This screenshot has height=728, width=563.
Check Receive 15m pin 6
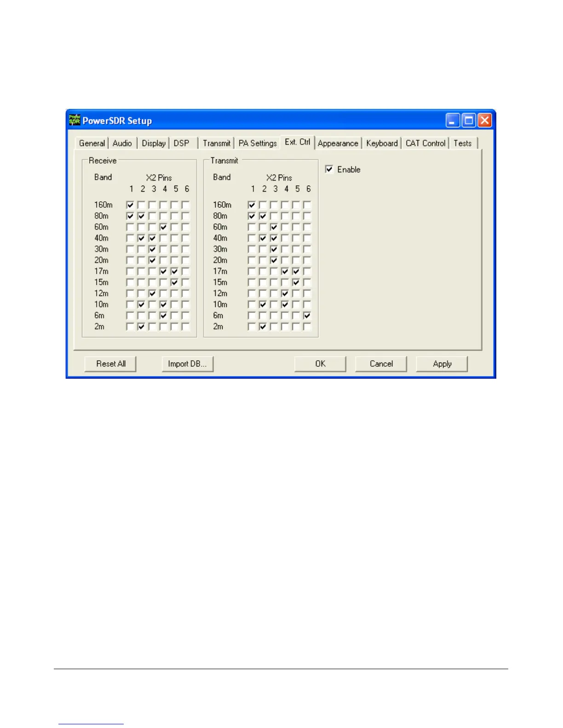[185, 282]
